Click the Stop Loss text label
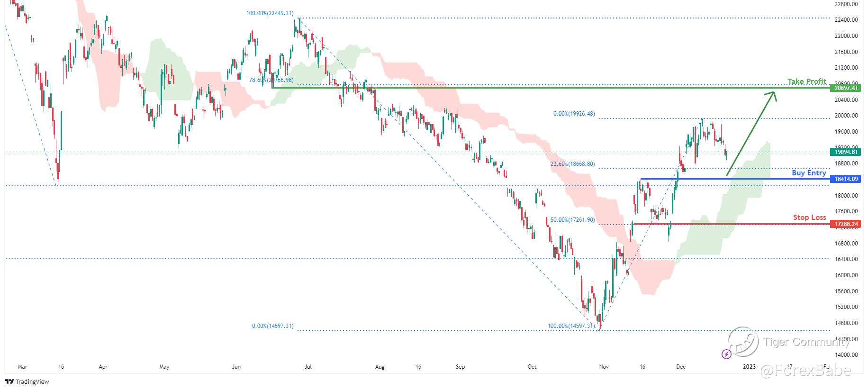This screenshot has height=390, width=868. pyautogui.click(x=810, y=218)
